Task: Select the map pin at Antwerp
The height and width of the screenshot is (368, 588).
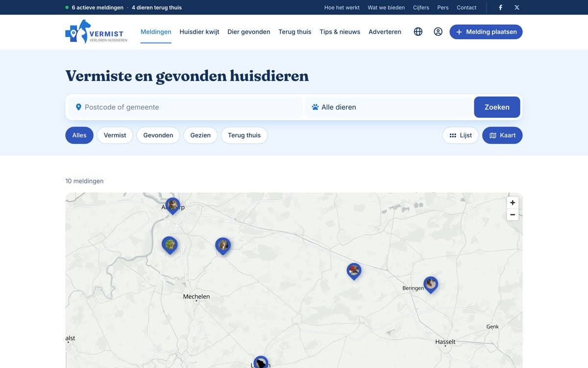Action: click(x=172, y=206)
